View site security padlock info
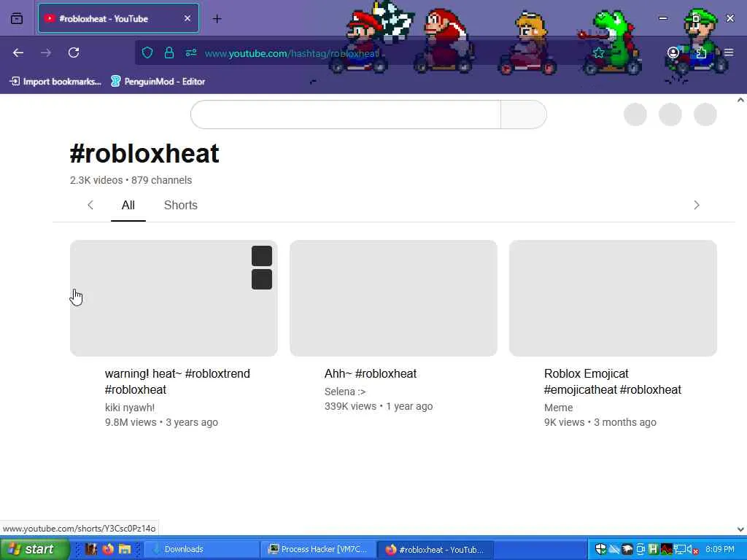This screenshot has height=560, width=747. click(169, 52)
